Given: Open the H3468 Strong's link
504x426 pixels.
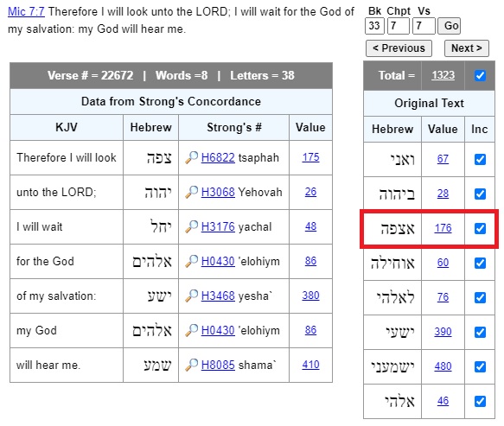Looking at the screenshot, I should [218, 296].
